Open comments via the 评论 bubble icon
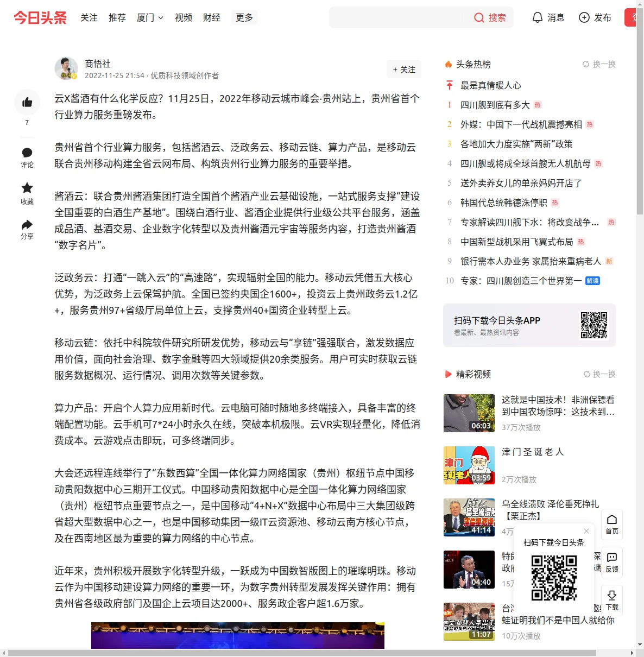This screenshot has width=644, height=657. click(27, 153)
